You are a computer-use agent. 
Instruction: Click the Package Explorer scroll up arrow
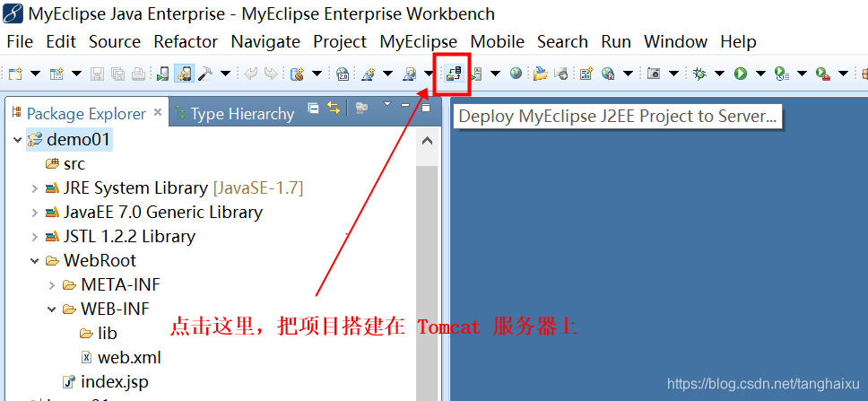click(x=427, y=141)
